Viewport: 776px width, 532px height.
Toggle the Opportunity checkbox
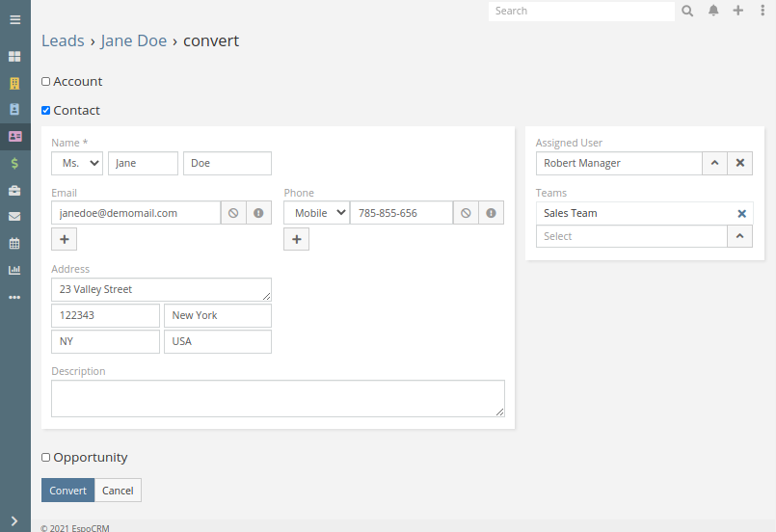46,457
